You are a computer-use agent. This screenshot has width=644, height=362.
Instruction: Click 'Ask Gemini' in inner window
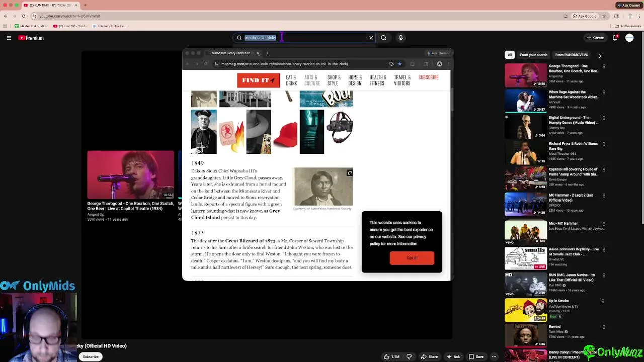[438, 53]
